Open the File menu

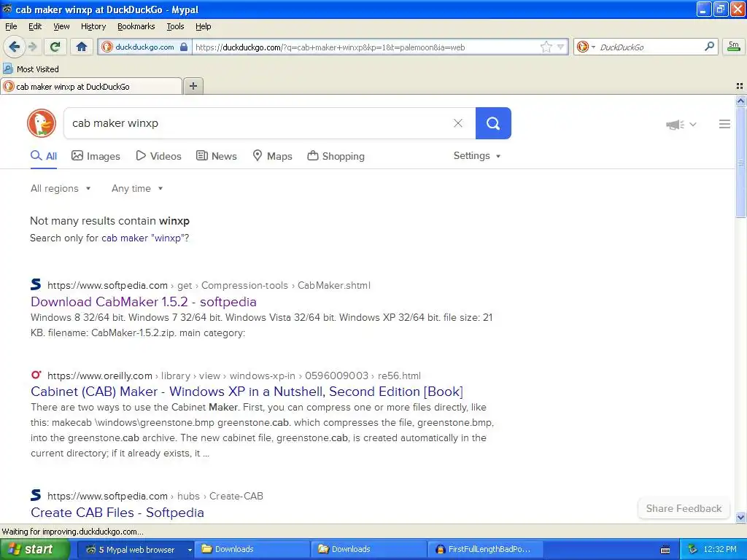tap(11, 26)
